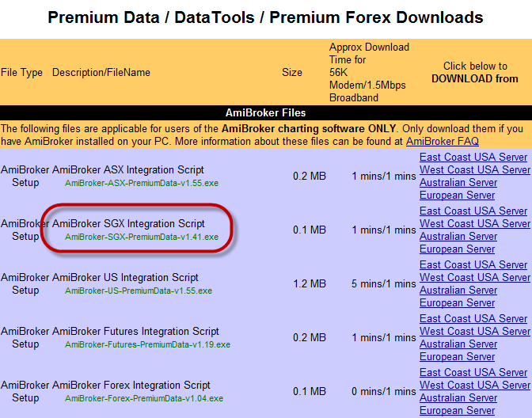
Task: Select filename AmiBroker-US-PremiumData-v1.55.exe
Action: click(139, 291)
